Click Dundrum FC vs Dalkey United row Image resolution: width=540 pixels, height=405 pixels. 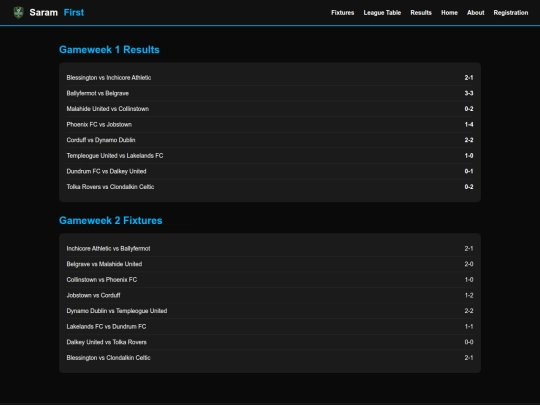(270, 171)
